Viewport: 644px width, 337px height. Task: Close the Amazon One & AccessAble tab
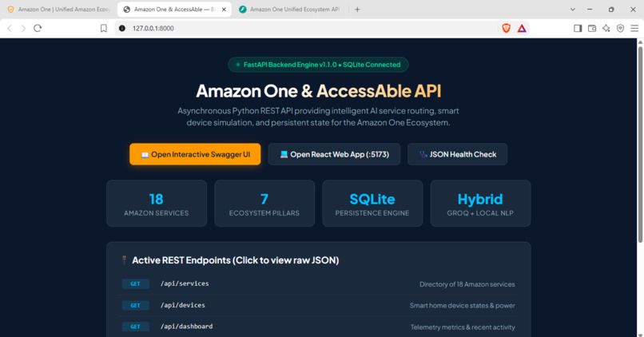tap(224, 10)
